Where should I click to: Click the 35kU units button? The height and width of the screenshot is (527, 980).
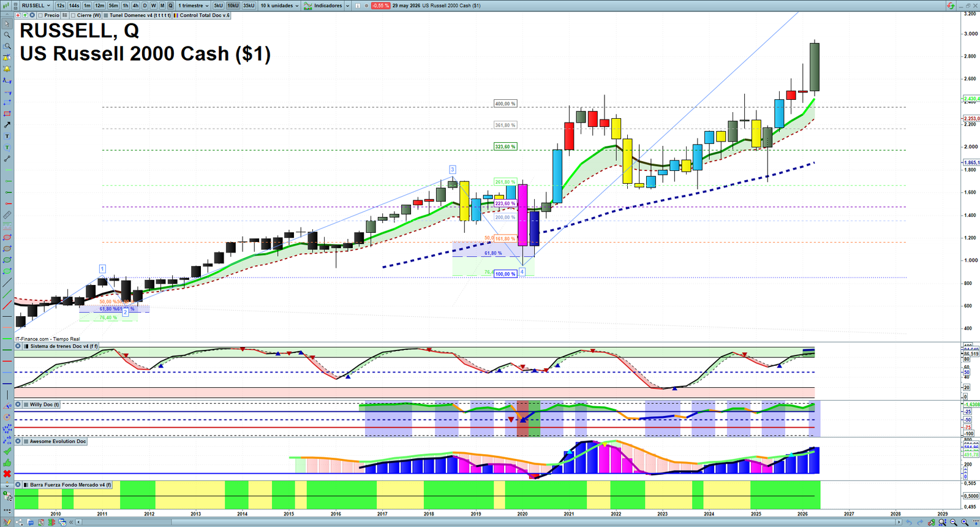click(x=249, y=6)
